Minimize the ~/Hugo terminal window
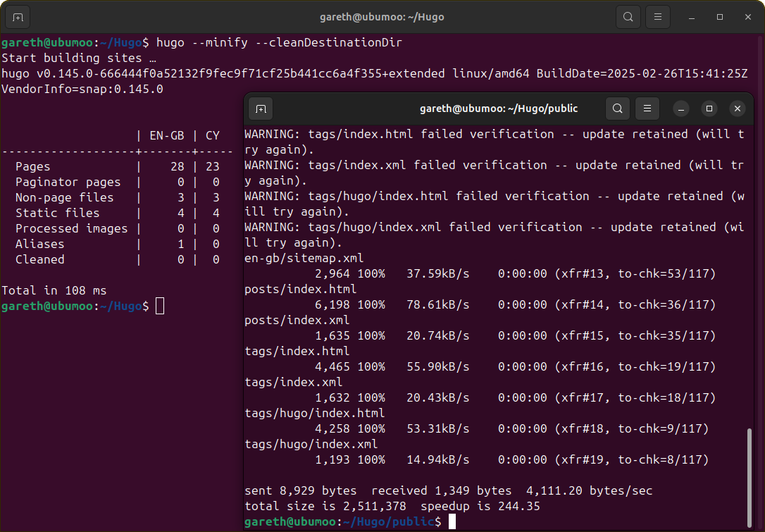The width and height of the screenshot is (765, 532). [x=691, y=17]
